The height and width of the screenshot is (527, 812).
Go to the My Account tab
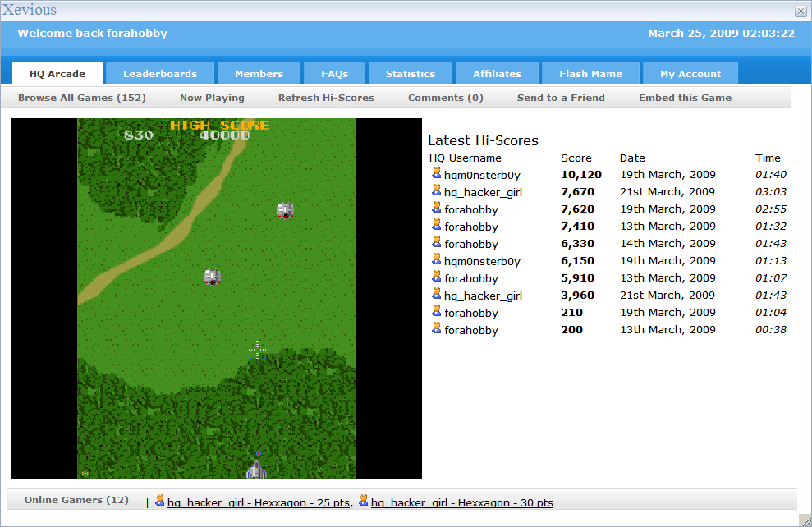click(690, 74)
